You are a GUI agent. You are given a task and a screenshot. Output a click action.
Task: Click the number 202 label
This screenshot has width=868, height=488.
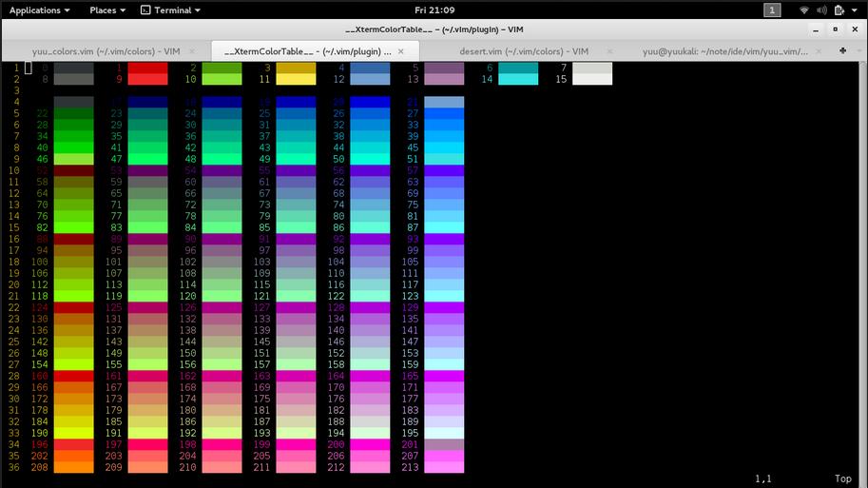(x=39, y=456)
